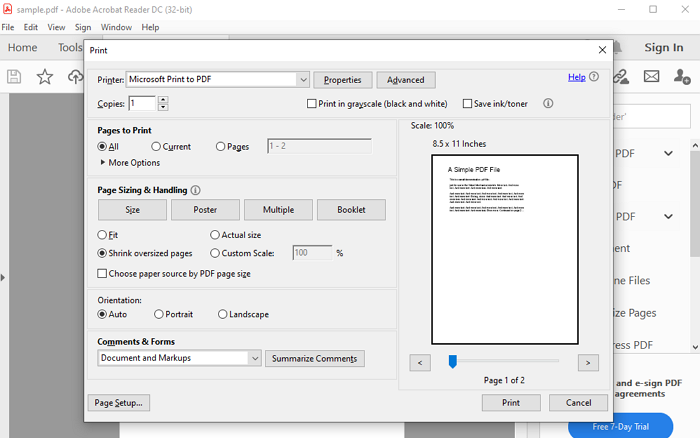Open the Help link in Print dialog
Viewport: 700px width, 438px height.
point(576,77)
